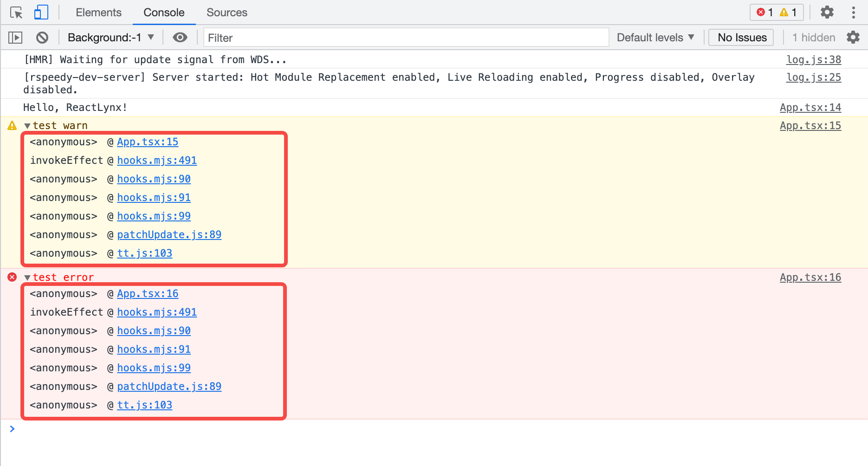Open the DevTools settings gear
Screen dimensions: 868x466
[827, 12]
